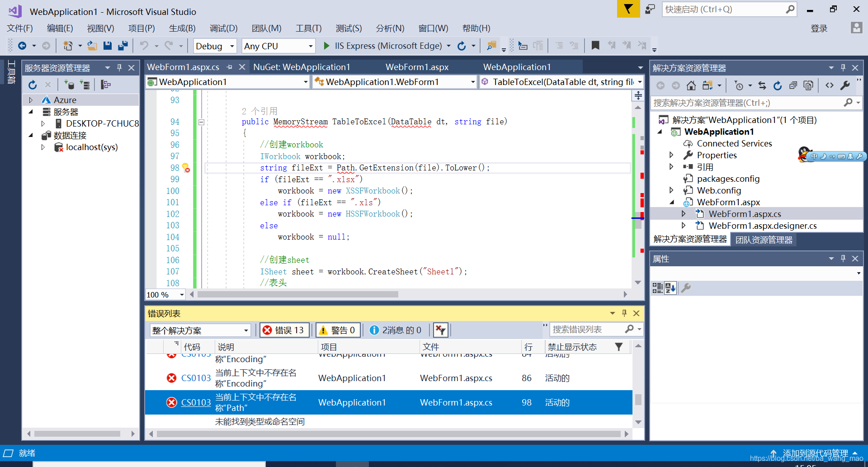Open the editor zoom 100 % dropdown
Image resolution: width=868 pixels, height=467 pixels.
(182, 295)
